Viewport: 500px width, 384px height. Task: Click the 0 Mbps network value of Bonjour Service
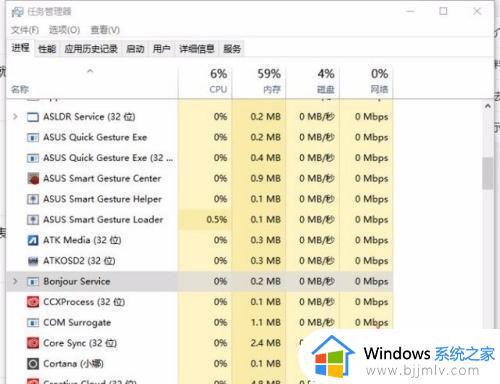point(371,282)
